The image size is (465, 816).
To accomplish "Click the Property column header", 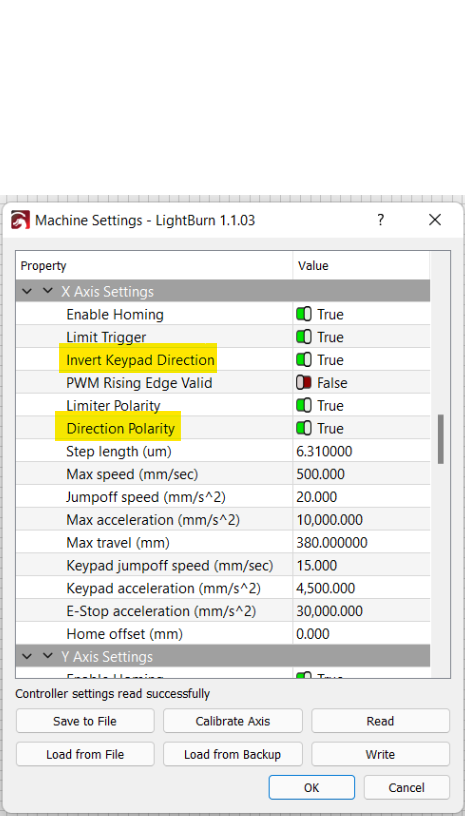I will tap(154, 266).
